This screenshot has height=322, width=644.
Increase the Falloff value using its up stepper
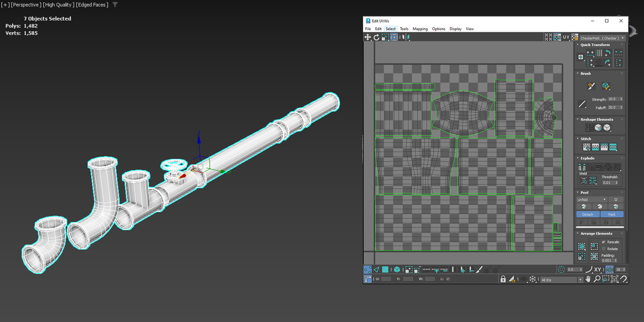[x=621, y=106]
